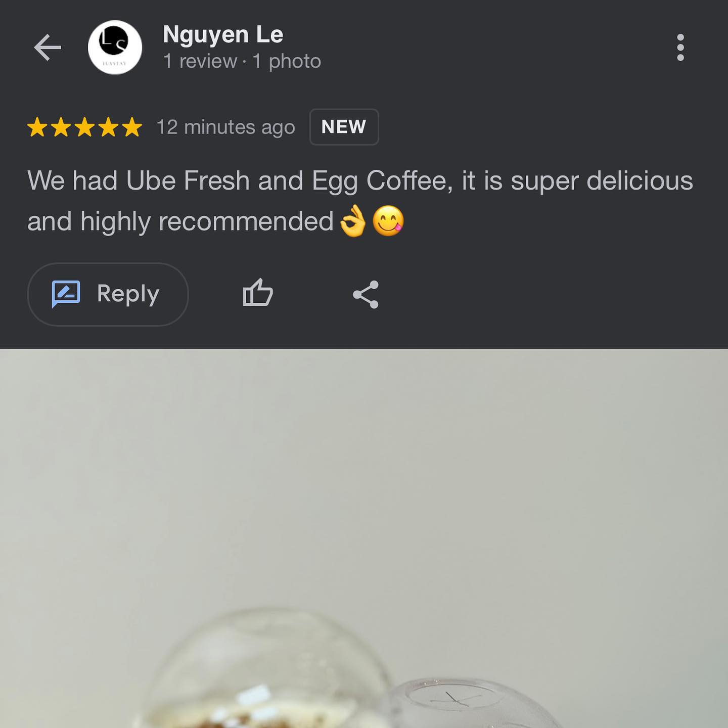
Task: Open reviewer name Nguyen Le
Action: tap(223, 35)
